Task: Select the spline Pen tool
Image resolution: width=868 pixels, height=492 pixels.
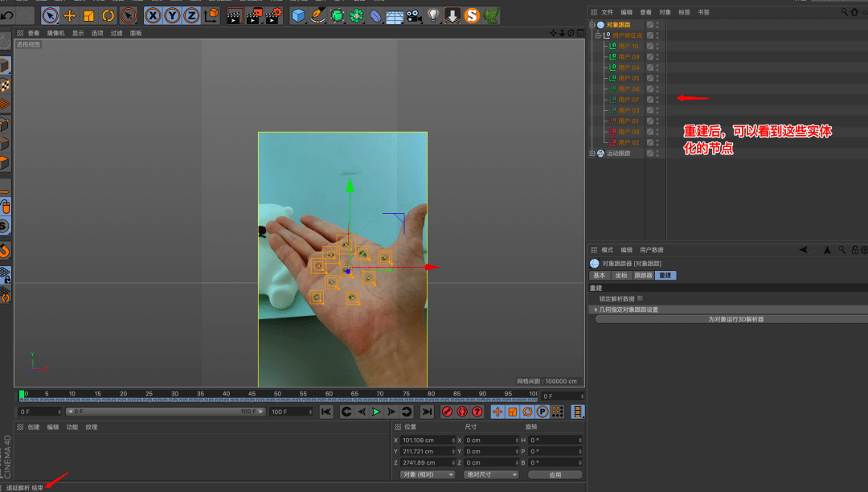Action: pyautogui.click(x=317, y=15)
